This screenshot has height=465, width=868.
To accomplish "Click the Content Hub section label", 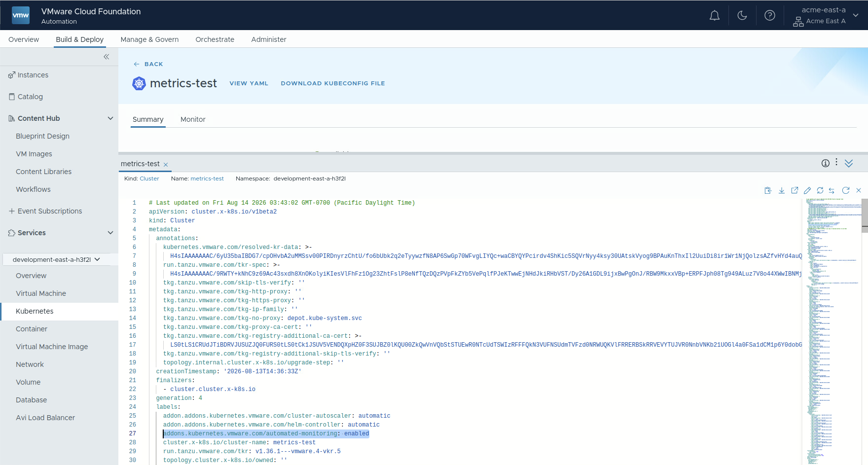I will [x=38, y=118].
